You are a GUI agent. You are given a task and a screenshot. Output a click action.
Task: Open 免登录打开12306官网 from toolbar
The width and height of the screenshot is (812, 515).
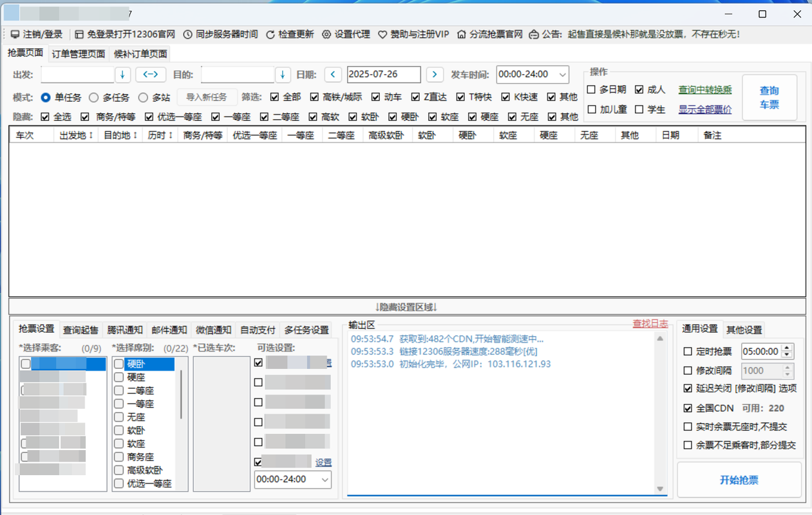pyautogui.click(x=125, y=34)
